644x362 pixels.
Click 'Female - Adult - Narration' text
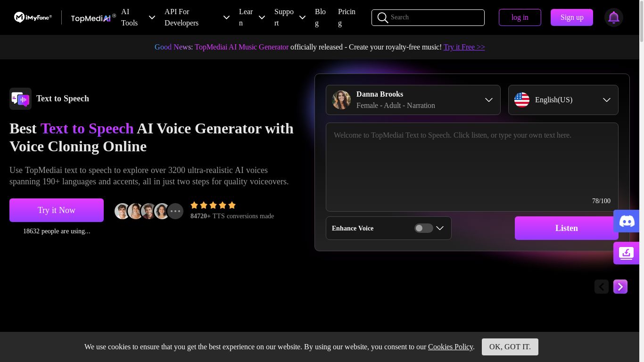tap(396, 106)
